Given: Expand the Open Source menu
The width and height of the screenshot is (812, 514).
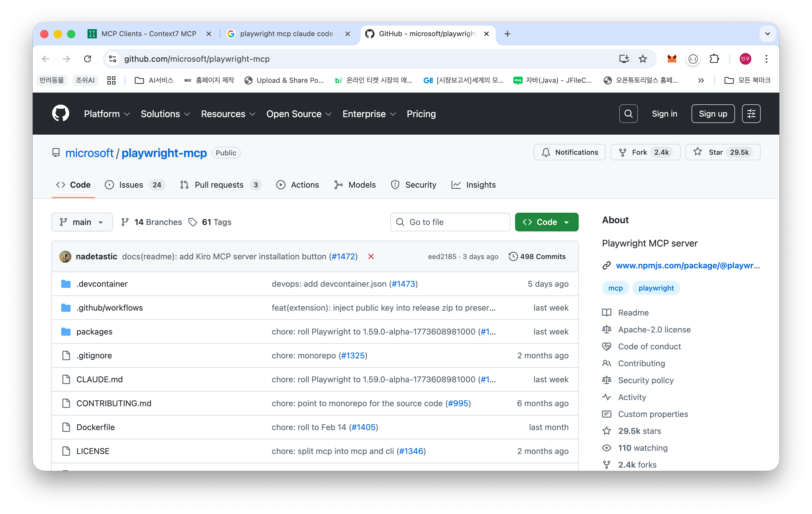Looking at the screenshot, I should pos(299,114).
